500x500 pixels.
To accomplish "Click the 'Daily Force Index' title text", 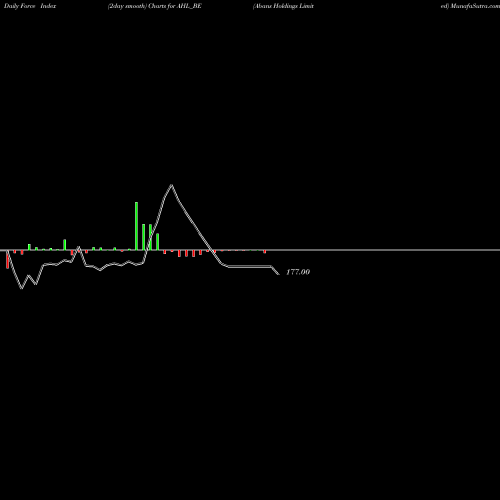I will coord(30,6).
